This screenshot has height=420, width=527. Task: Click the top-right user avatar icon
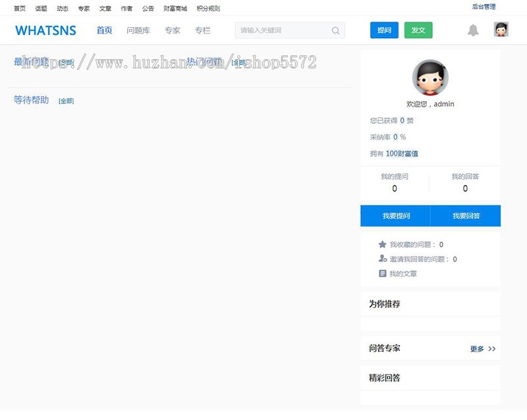[501, 30]
